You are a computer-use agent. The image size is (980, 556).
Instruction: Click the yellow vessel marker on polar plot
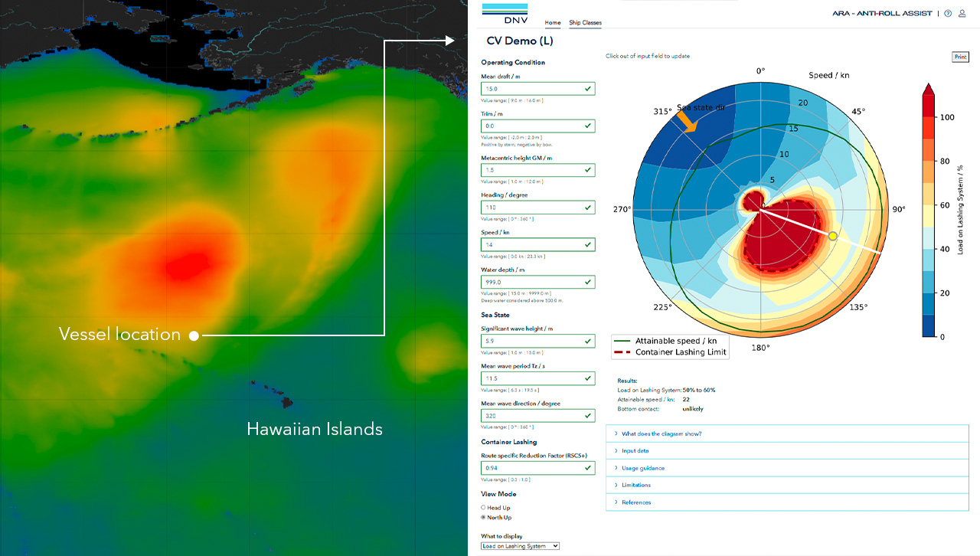(x=833, y=236)
